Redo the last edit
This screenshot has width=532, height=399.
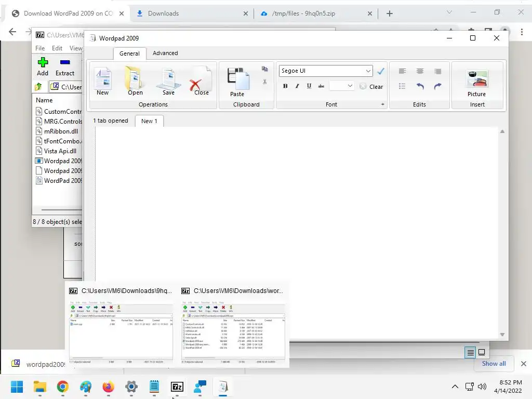coord(437,86)
